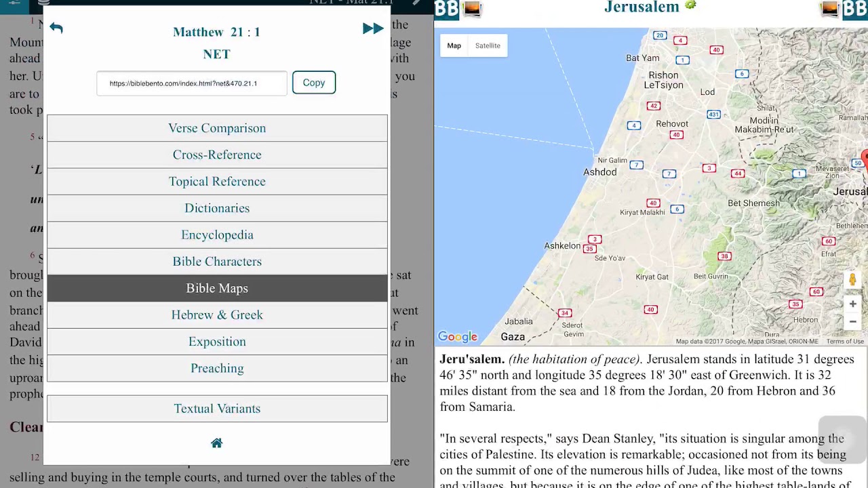The height and width of the screenshot is (488, 868).
Task: Click Rehovot on the map
Action: tap(672, 124)
